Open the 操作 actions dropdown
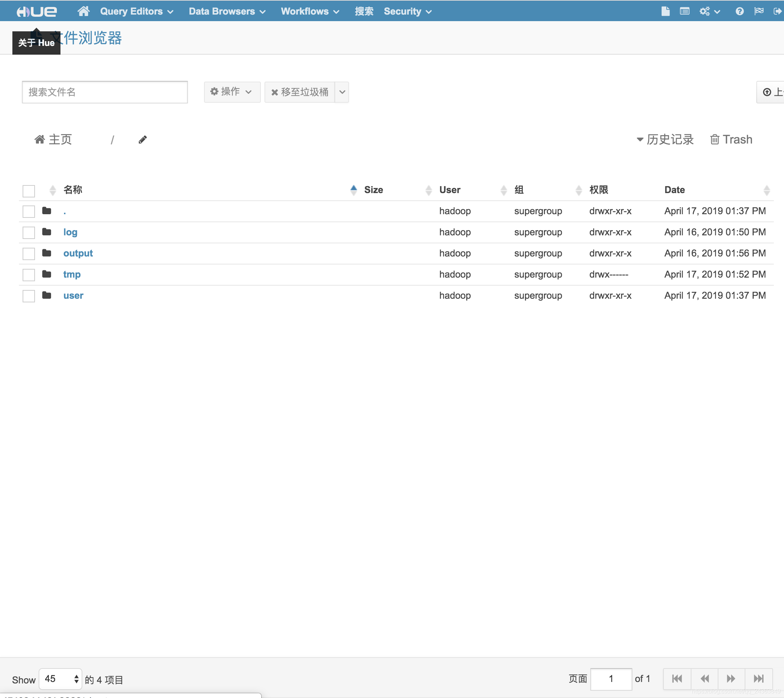This screenshot has width=784, height=698. pos(232,92)
